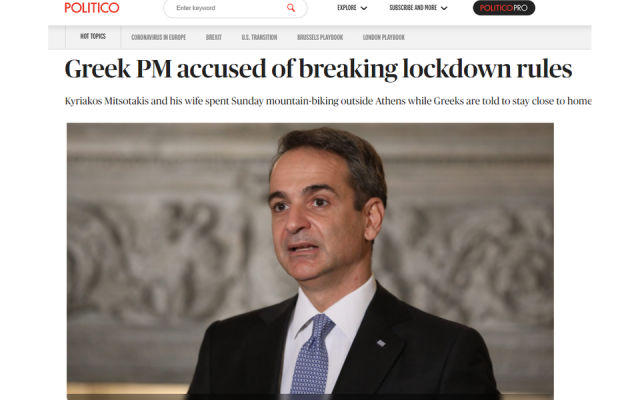Click the gray hot topics navigation bar background
The height and width of the screenshot is (400, 630).
tap(498, 37)
